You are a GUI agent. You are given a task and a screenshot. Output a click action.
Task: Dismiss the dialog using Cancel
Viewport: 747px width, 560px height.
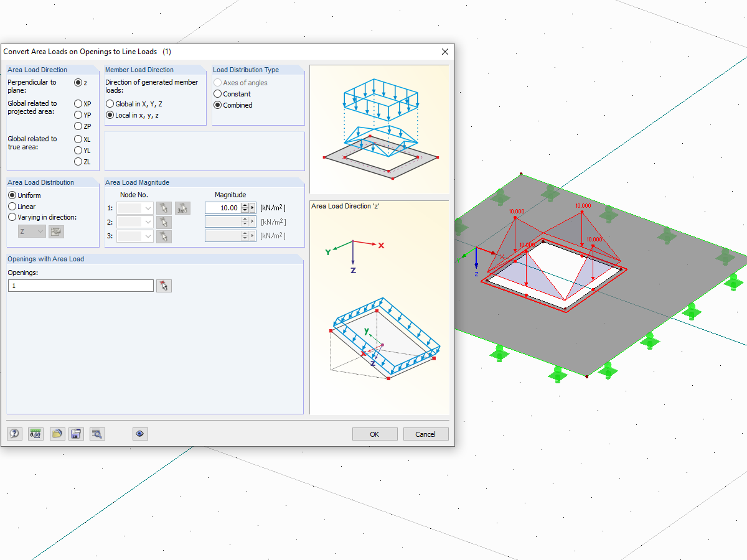425,434
